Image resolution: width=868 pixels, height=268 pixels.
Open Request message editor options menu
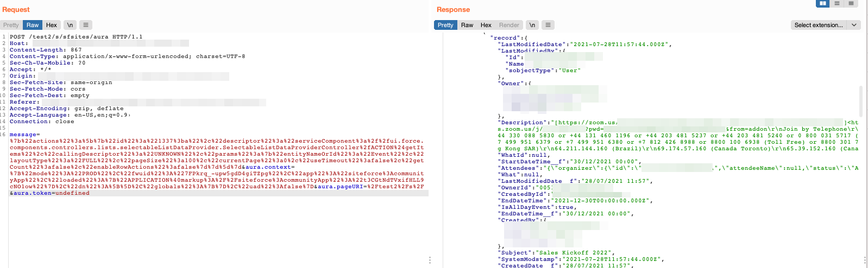tap(86, 25)
